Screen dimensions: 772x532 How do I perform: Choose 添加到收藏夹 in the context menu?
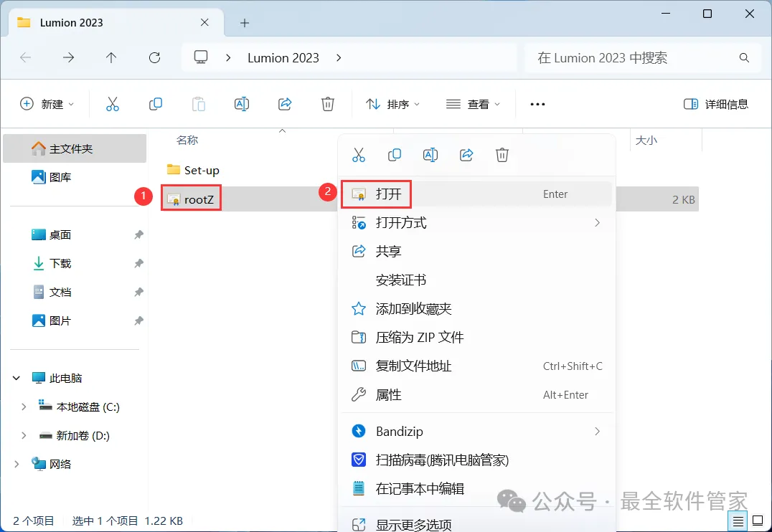476,308
